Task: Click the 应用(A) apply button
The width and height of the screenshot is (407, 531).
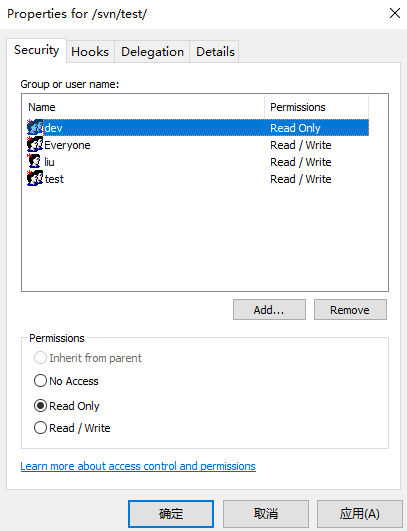Action: (x=360, y=514)
